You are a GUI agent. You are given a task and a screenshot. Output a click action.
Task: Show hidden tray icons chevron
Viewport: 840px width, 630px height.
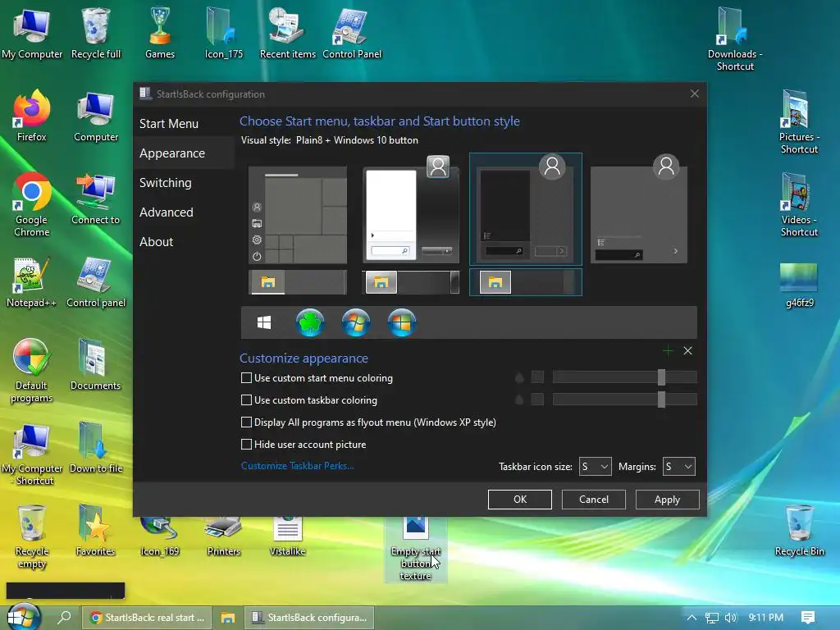692,618
